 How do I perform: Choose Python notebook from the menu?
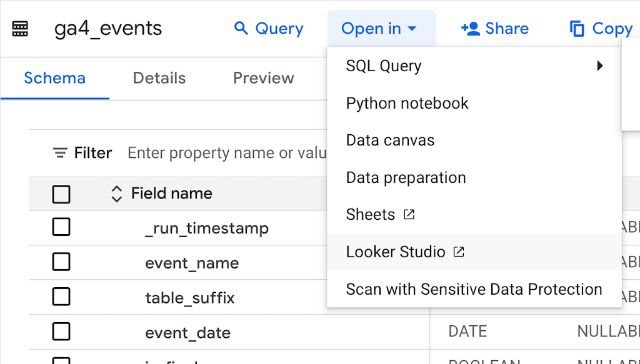[474, 103]
